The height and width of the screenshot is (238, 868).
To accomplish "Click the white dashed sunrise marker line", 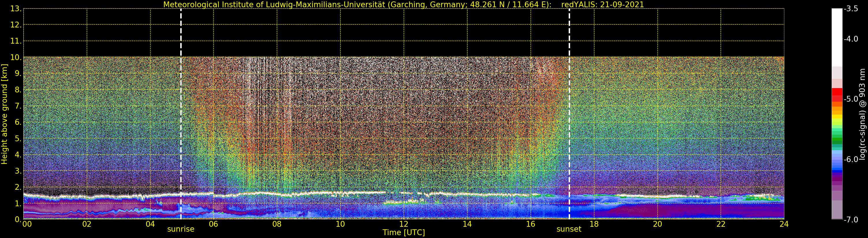I will [181, 114].
